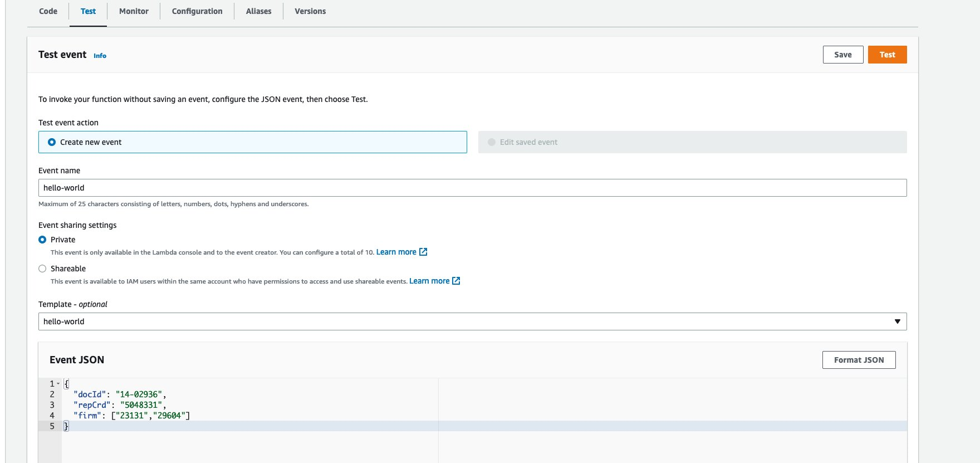
Task: Click the "23131" array value in the editor
Action: point(131,416)
